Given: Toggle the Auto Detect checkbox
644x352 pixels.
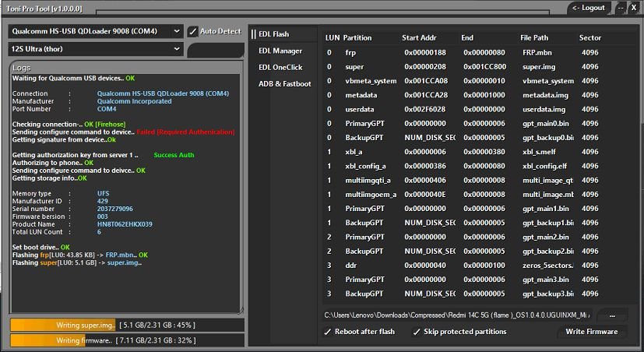Looking at the screenshot, I should click(193, 31).
